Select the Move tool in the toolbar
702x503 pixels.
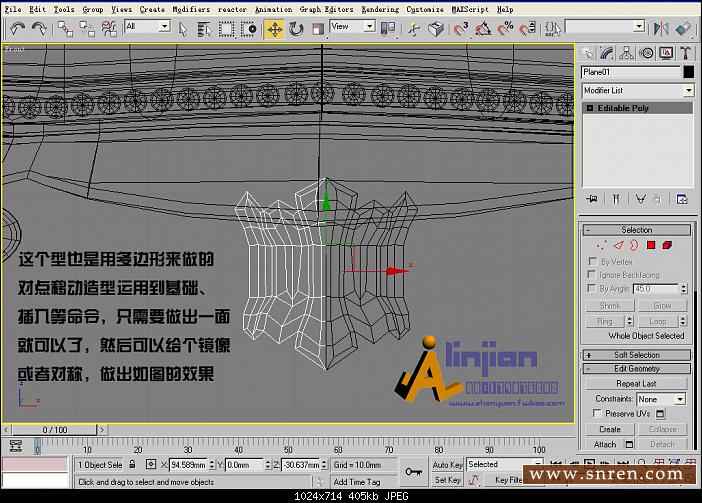pyautogui.click(x=275, y=28)
